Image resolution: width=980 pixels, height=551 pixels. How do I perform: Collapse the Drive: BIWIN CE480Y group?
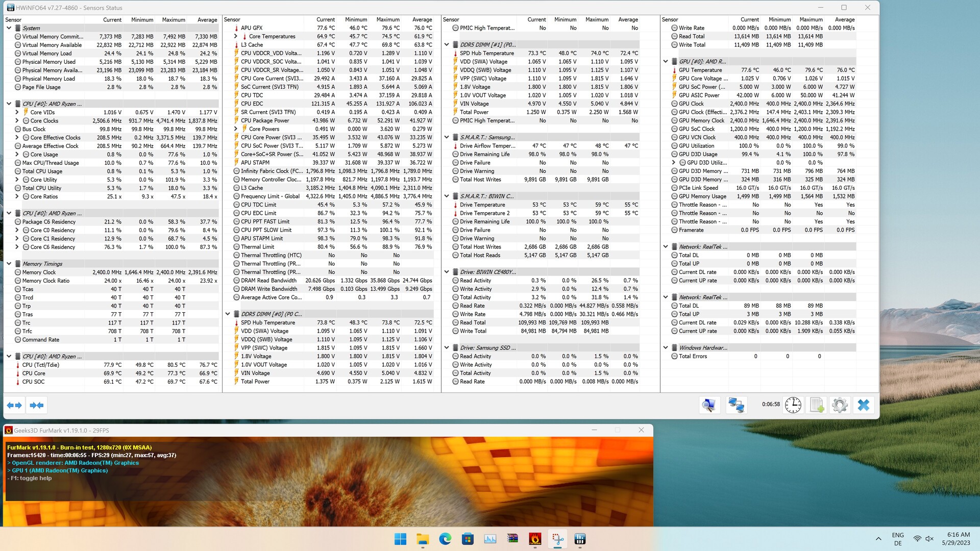447,272
